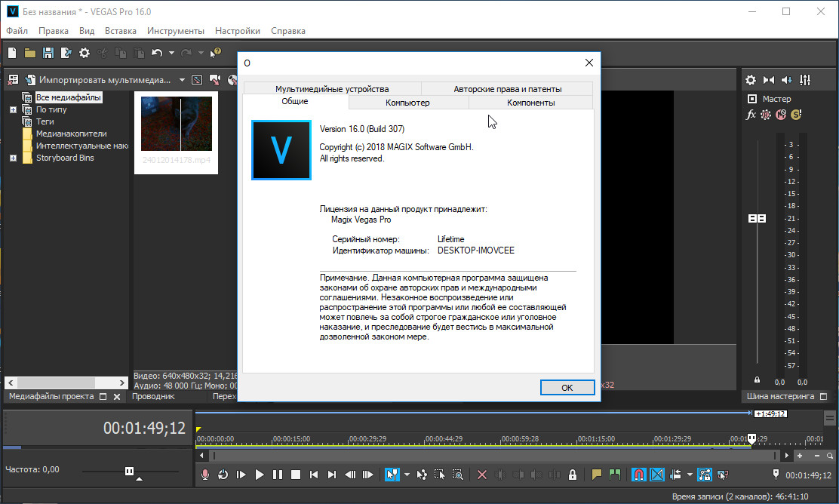This screenshot has width=839, height=504.
Task: Toggle the lock envelopes to events icon
Action: coord(573,475)
